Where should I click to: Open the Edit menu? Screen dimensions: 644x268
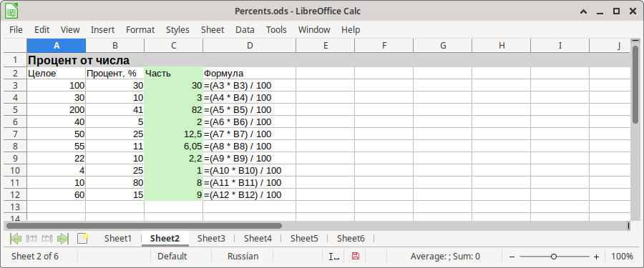[x=42, y=29]
